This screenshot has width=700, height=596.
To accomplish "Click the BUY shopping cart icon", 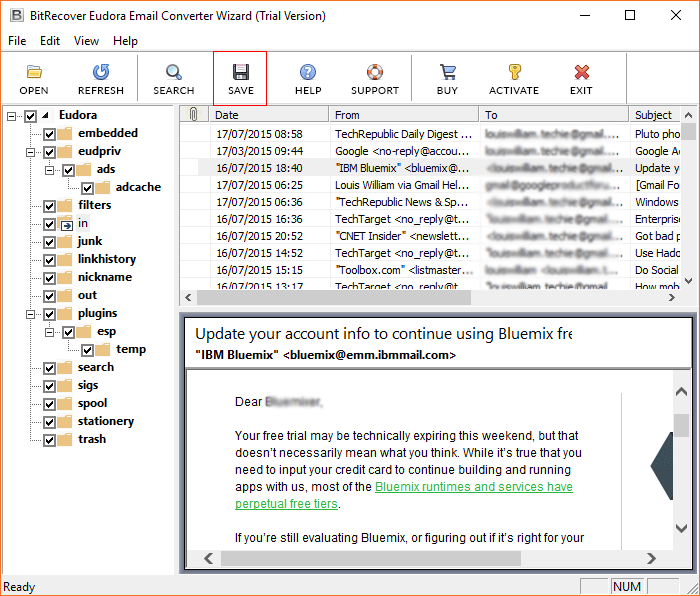I will click(447, 72).
